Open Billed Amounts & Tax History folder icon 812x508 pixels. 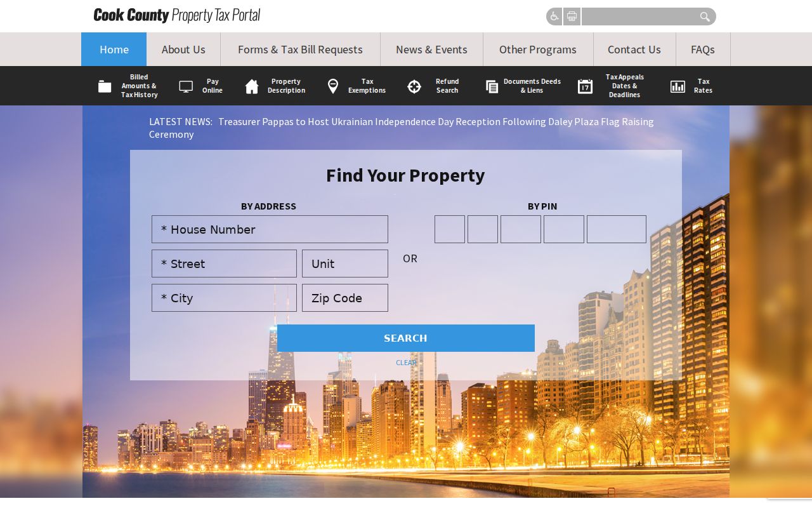[105, 86]
